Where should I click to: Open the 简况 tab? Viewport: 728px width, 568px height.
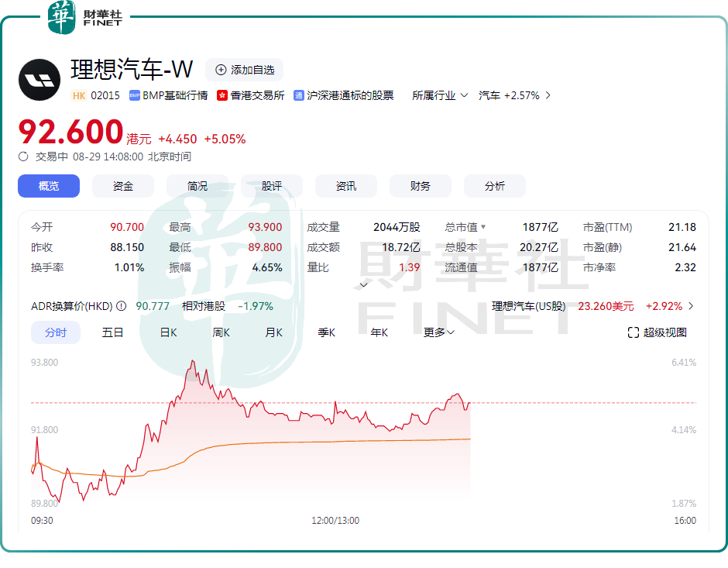point(197,186)
